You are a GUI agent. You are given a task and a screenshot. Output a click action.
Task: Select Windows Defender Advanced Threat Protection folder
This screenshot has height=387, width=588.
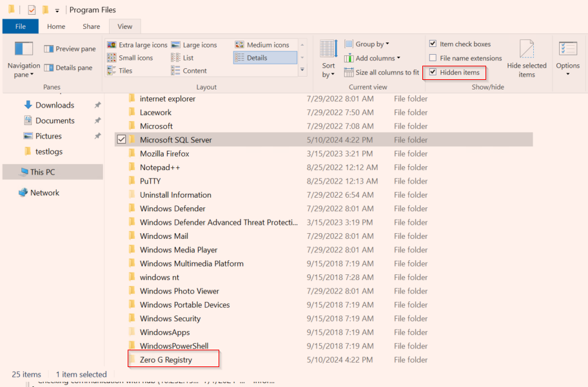coord(219,222)
